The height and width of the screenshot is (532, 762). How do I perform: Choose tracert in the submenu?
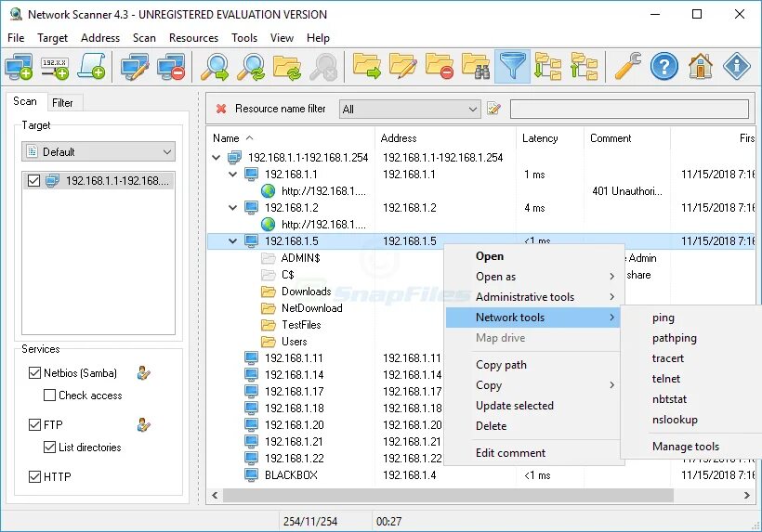point(691,358)
